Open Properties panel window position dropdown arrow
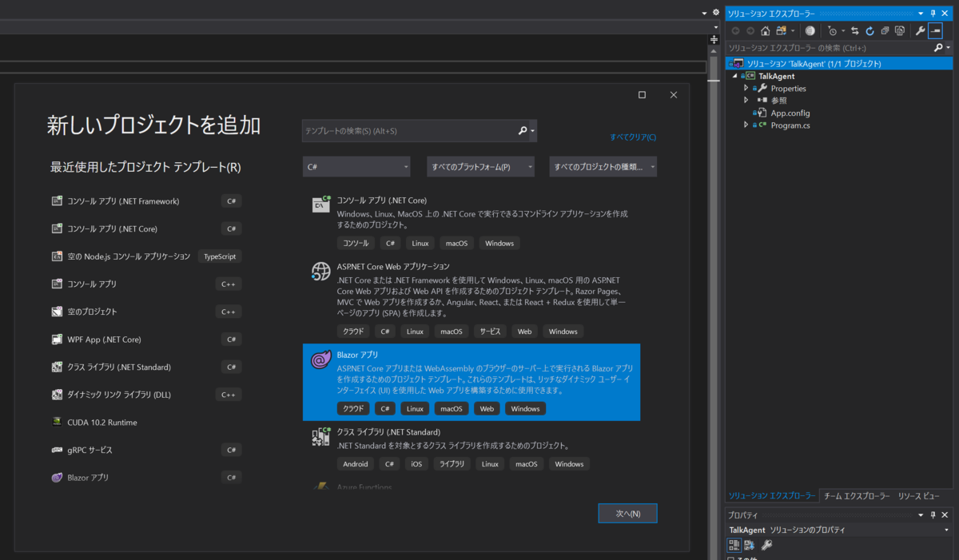This screenshot has width=959, height=560. coord(921,515)
